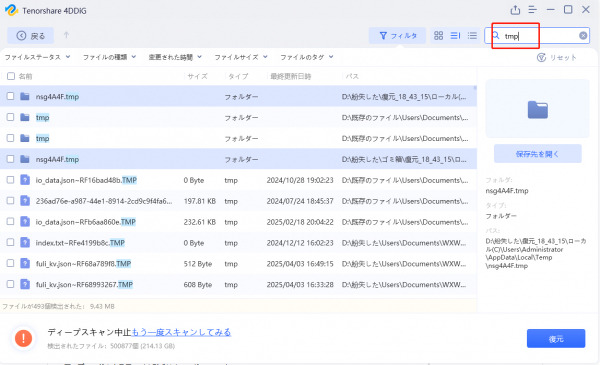Click the リセット reset icon
The width and height of the screenshot is (600, 365).
coord(541,57)
